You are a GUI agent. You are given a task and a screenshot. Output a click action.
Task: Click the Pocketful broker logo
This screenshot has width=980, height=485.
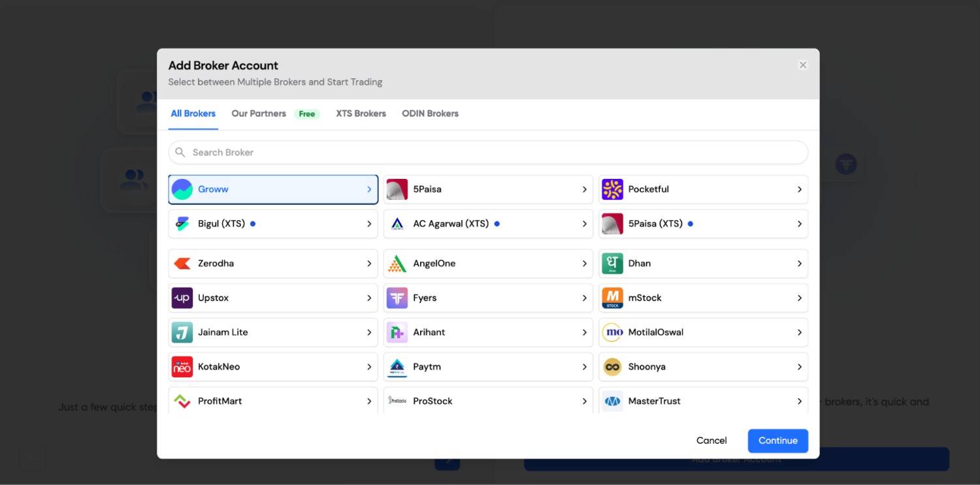612,189
